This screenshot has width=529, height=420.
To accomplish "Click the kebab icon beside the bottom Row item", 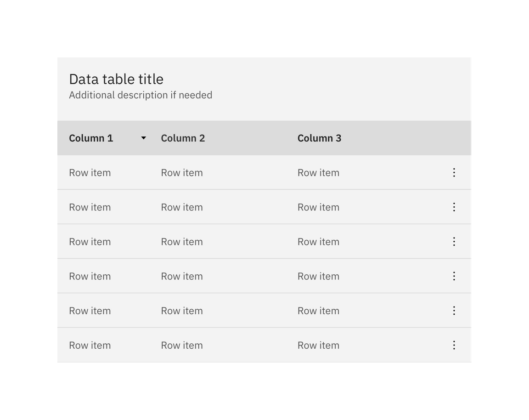I will [454, 345].
